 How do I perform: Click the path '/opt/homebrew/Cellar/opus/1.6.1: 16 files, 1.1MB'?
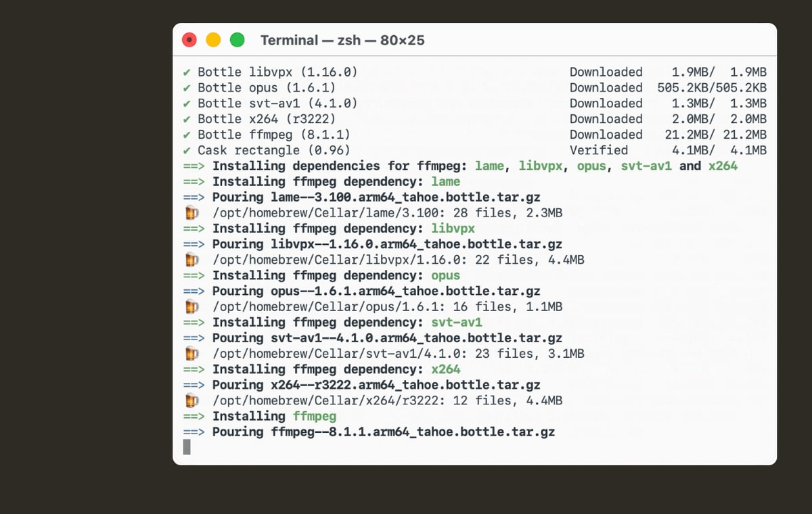387,306
